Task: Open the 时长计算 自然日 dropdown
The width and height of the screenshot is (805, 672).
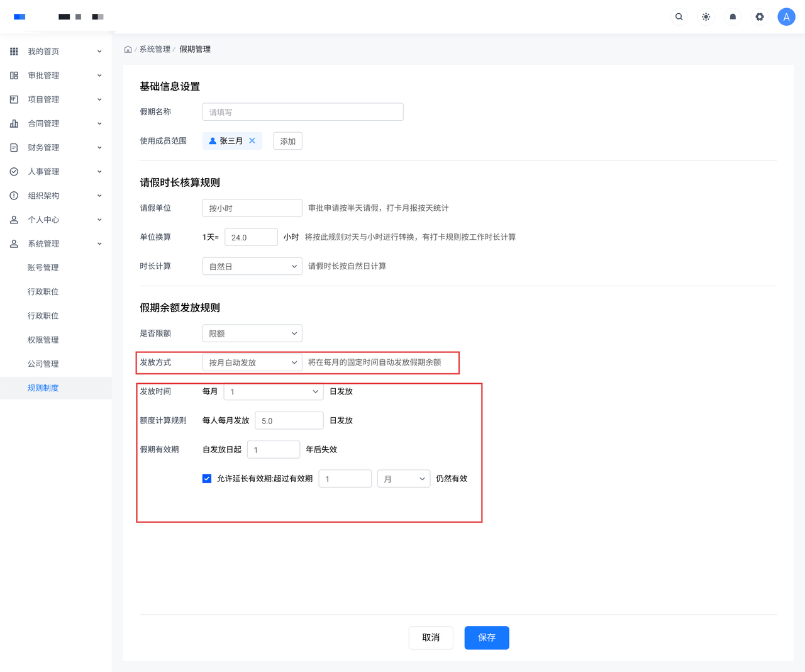Action: pos(252,266)
